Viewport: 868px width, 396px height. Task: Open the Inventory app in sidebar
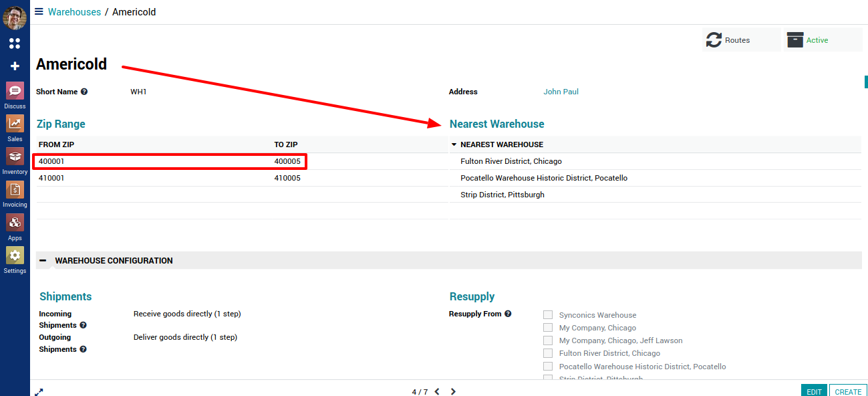pos(15,157)
